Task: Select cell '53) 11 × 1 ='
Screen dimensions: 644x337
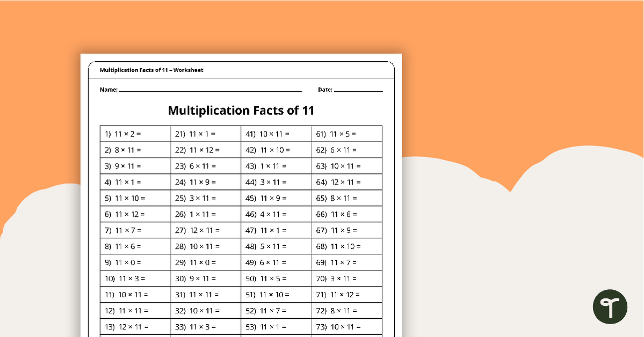Action: pyautogui.click(x=277, y=326)
